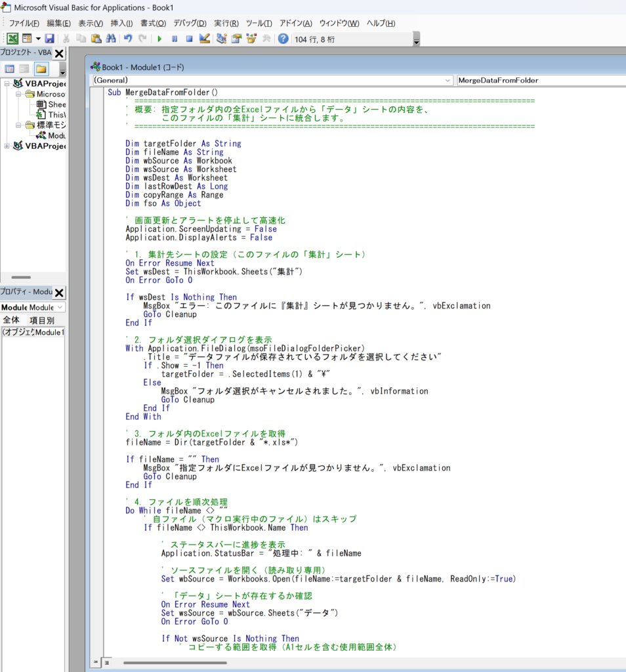Click the Reset (stop) toolbar icon
This screenshot has width=626, height=672.
tap(189, 39)
